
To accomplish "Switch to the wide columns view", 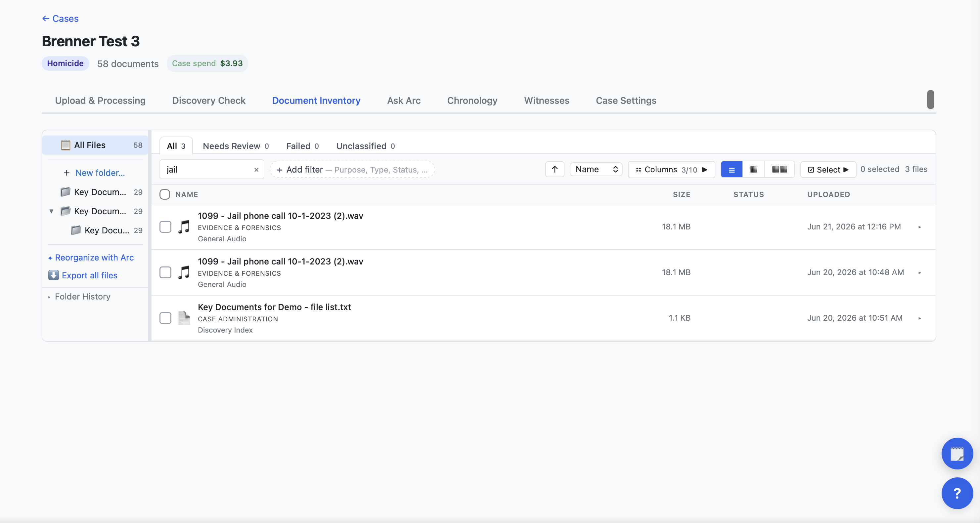I will (779, 170).
